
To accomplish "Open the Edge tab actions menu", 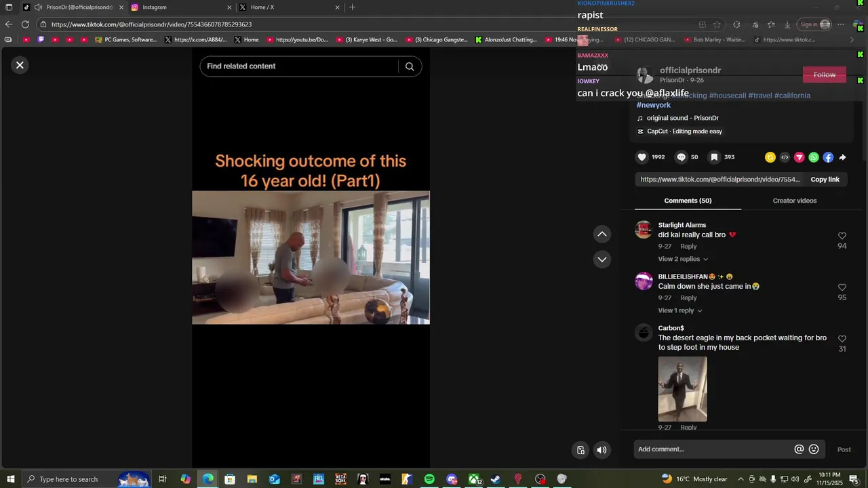I will pos(9,7).
